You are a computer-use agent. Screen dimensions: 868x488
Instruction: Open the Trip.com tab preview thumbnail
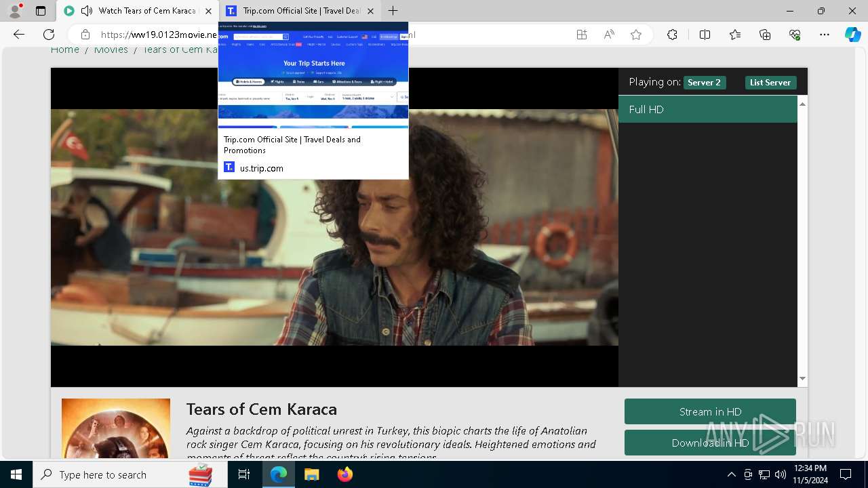coord(313,75)
